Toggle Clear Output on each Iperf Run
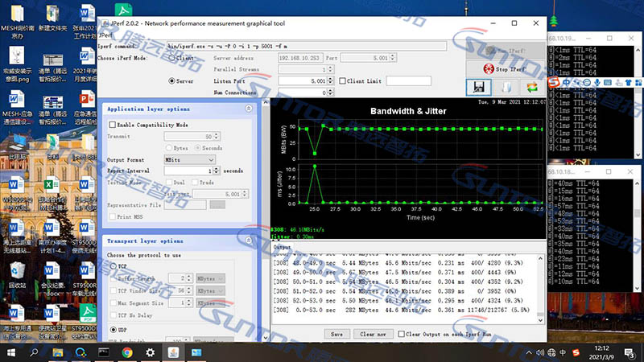The height and width of the screenshot is (362, 644). point(402,333)
